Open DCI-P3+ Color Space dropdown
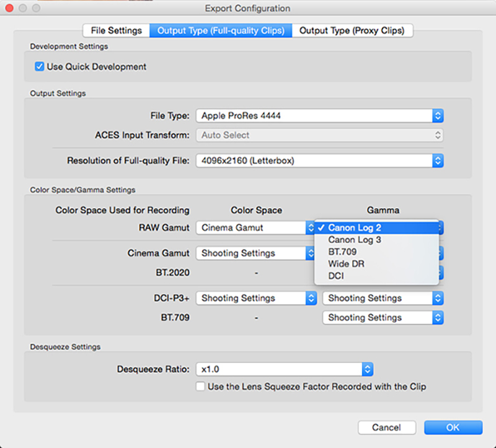 click(257, 298)
